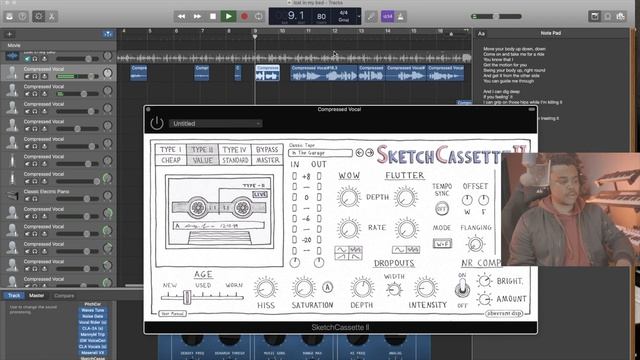640x360 pixels.
Task: Toggle the Cycle loop button
Action: coord(259,16)
